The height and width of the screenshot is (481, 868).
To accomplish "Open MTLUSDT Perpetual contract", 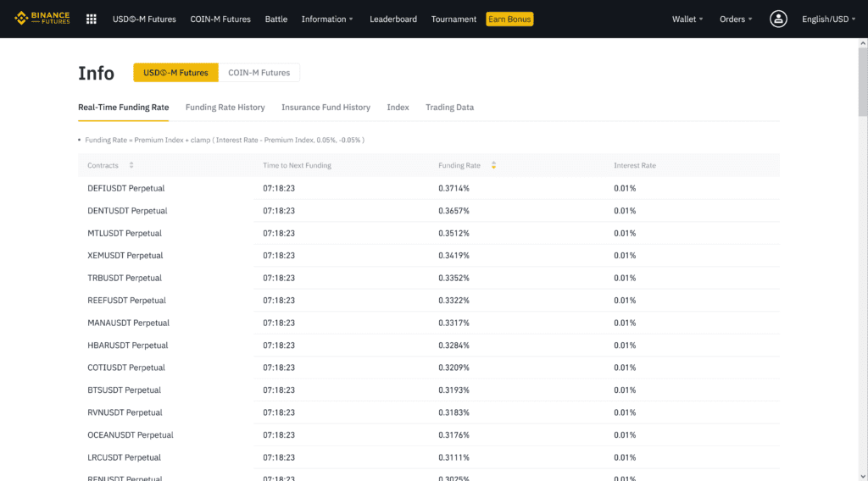I will [124, 234].
